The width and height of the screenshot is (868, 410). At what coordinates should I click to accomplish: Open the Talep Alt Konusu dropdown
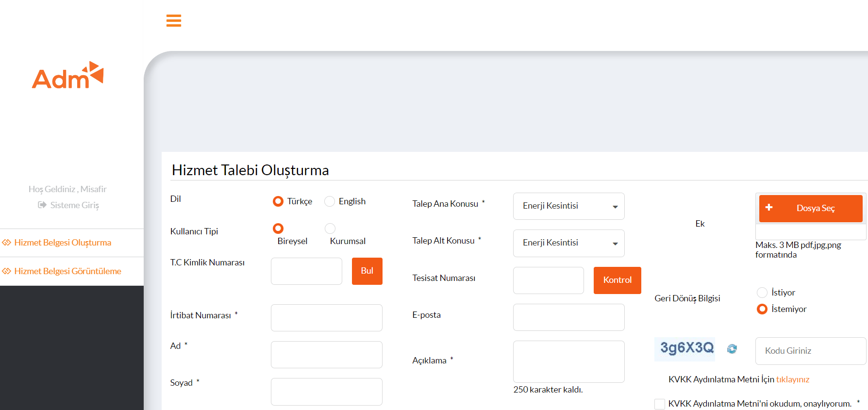[568, 243]
